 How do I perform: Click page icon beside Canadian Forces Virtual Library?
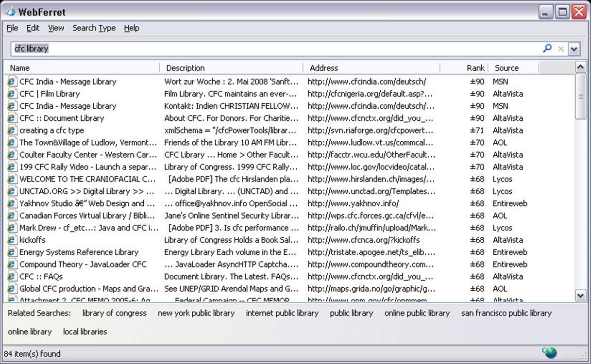click(12, 215)
